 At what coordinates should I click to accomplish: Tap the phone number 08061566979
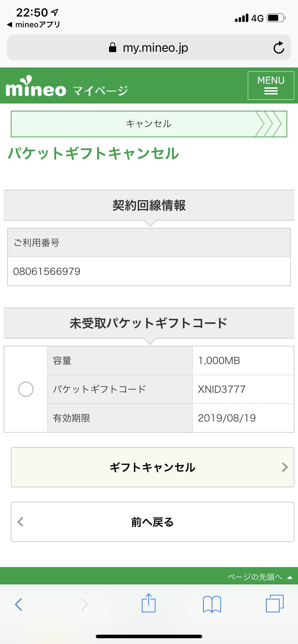coord(47,271)
